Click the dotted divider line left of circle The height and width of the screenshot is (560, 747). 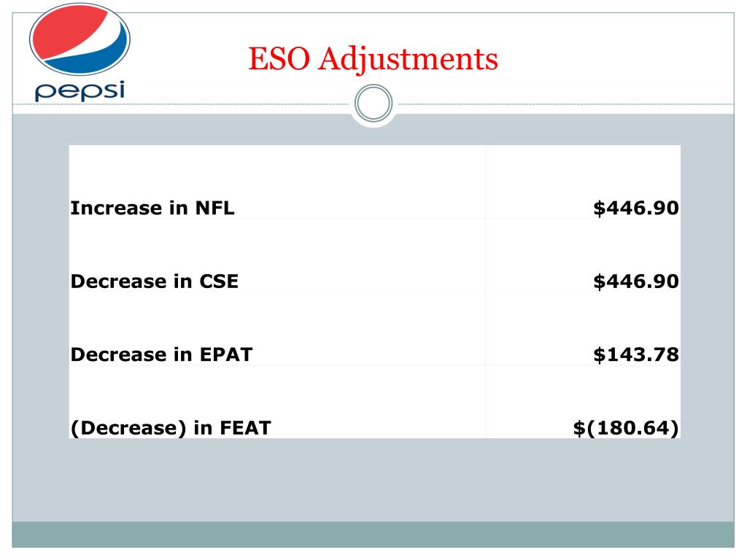click(181, 104)
